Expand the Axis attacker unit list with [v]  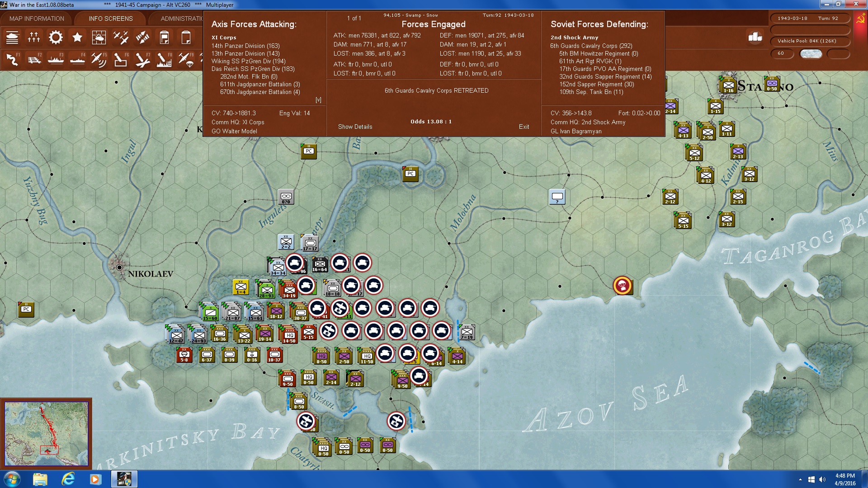tap(318, 99)
